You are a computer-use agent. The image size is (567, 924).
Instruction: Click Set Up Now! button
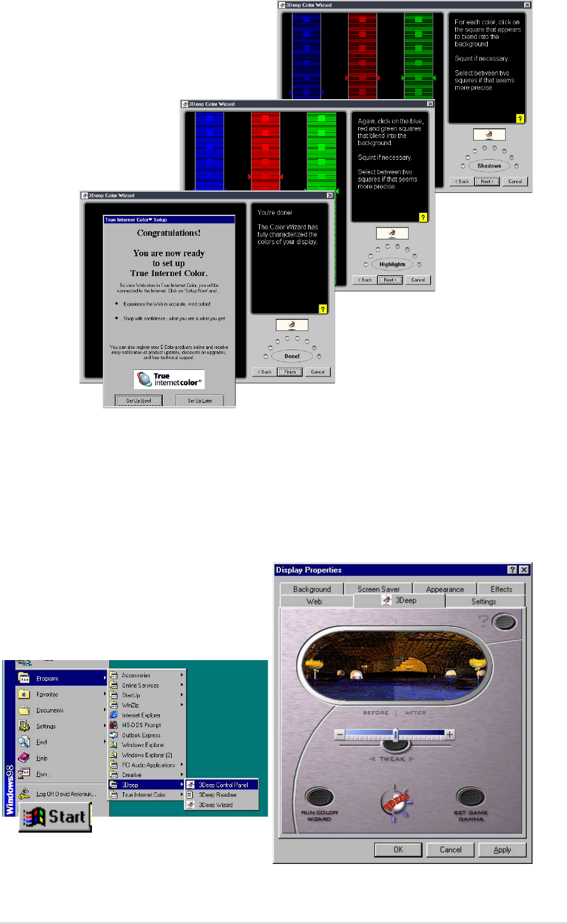(x=139, y=401)
